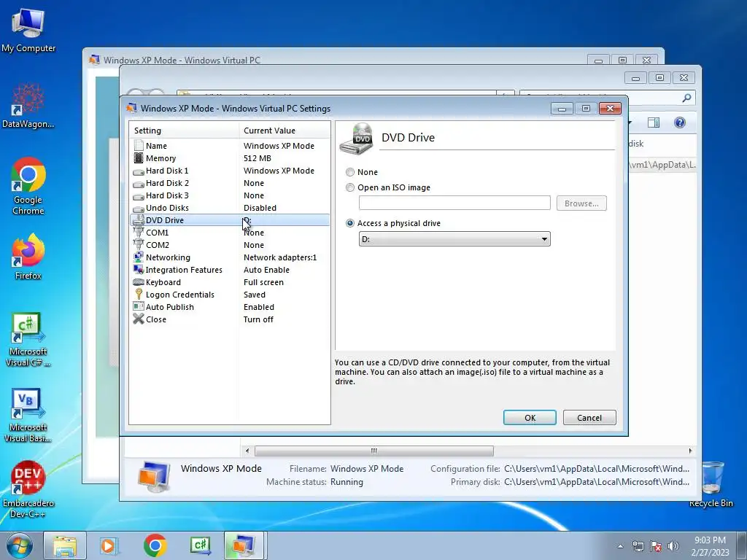Viewport: 747px width, 560px height.
Task: Click the Hard Disk 2 icon
Action: pyautogui.click(x=139, y=183)
